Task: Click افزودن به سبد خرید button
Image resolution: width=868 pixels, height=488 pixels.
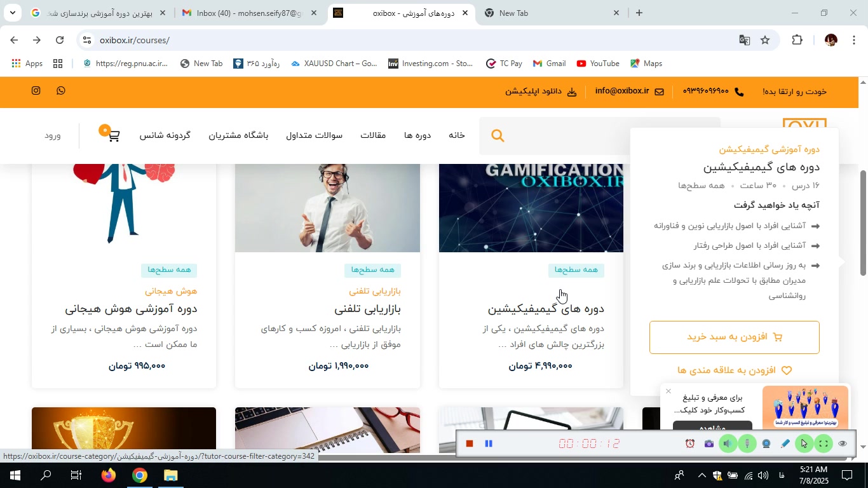Action: (735, 337)
